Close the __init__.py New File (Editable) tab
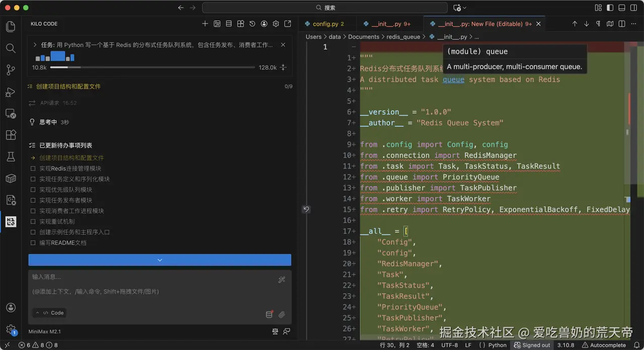Screen dimensions: 644x350 click(538, 24)
